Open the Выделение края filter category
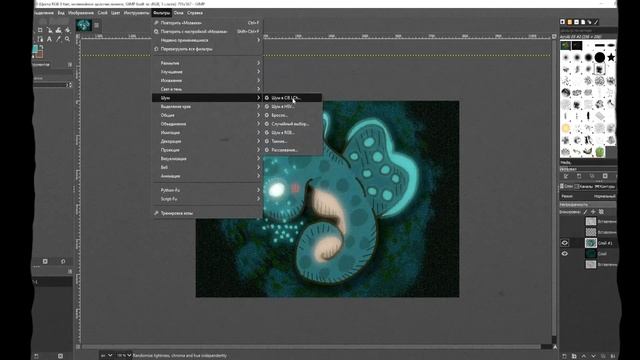This screenshot has height=360, width=640. (207, 107)
